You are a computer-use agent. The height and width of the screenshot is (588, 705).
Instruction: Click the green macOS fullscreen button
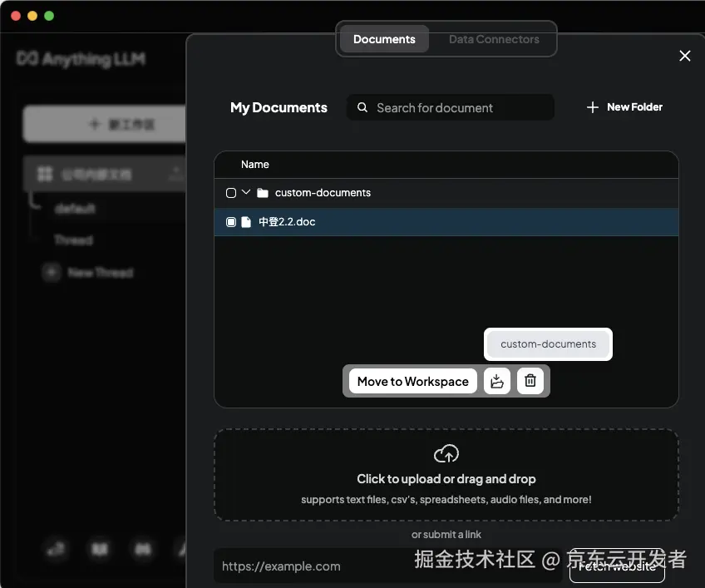[x=49, y=16]
